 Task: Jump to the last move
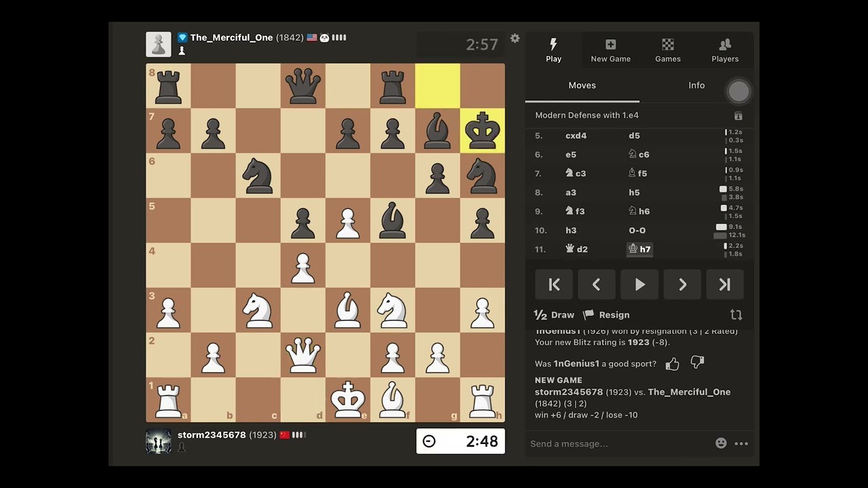(x=725, y=285)
